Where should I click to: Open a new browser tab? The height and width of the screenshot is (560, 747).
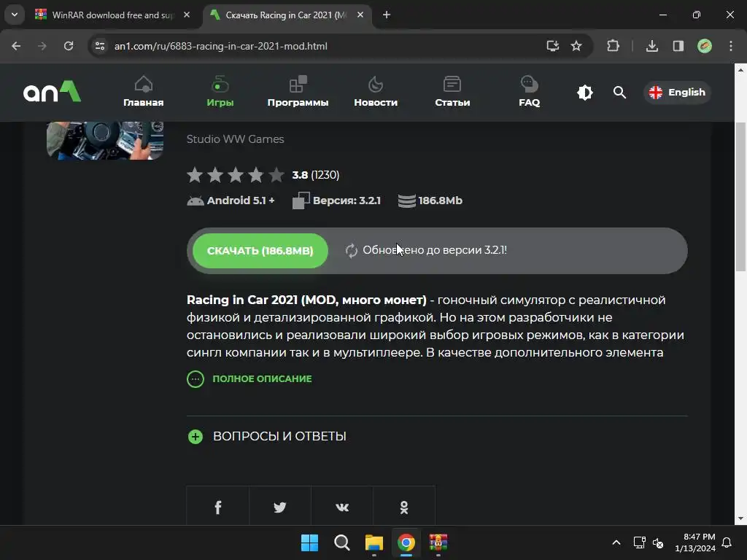click(387, 15)
